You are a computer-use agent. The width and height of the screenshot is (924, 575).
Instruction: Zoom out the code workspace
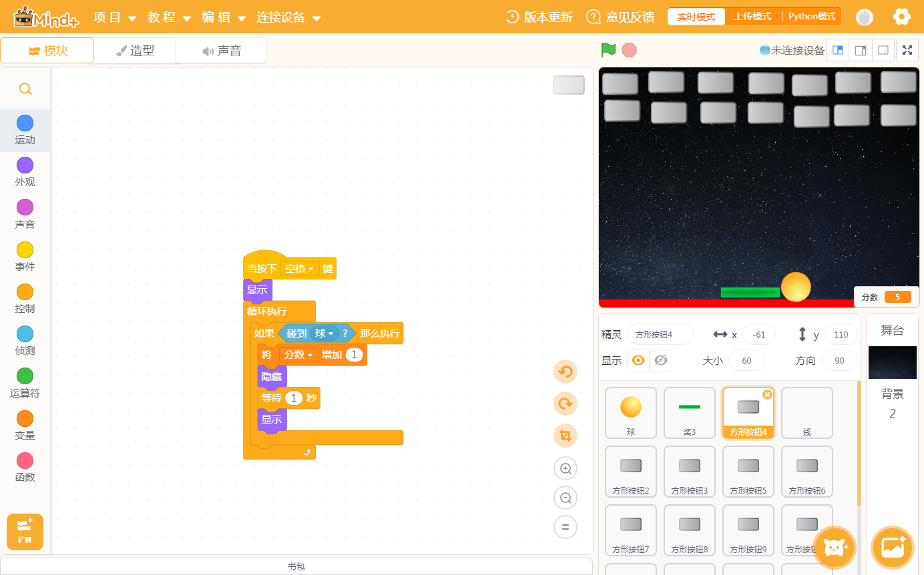(x=565, y=498)
